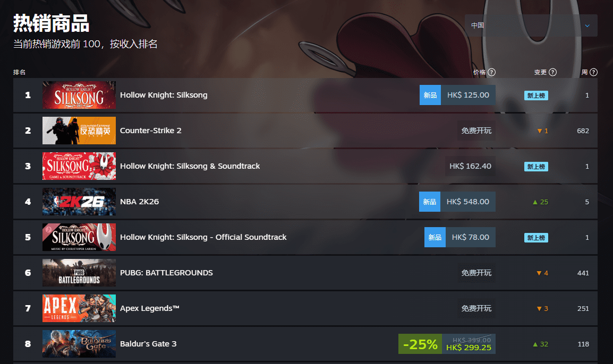Open the Hollow Knight: Silksong cover thumbnail

(79, 95)
